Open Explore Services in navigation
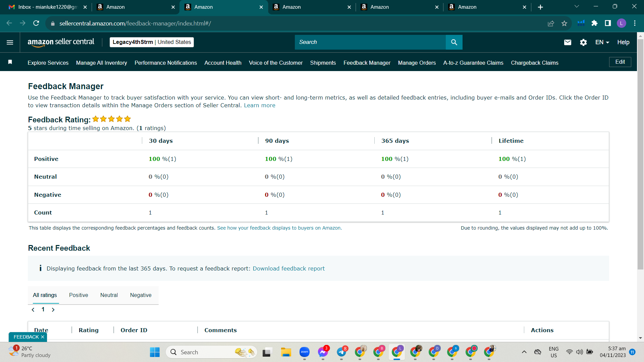The image size is (644, 362). click(x=48, y=63)
